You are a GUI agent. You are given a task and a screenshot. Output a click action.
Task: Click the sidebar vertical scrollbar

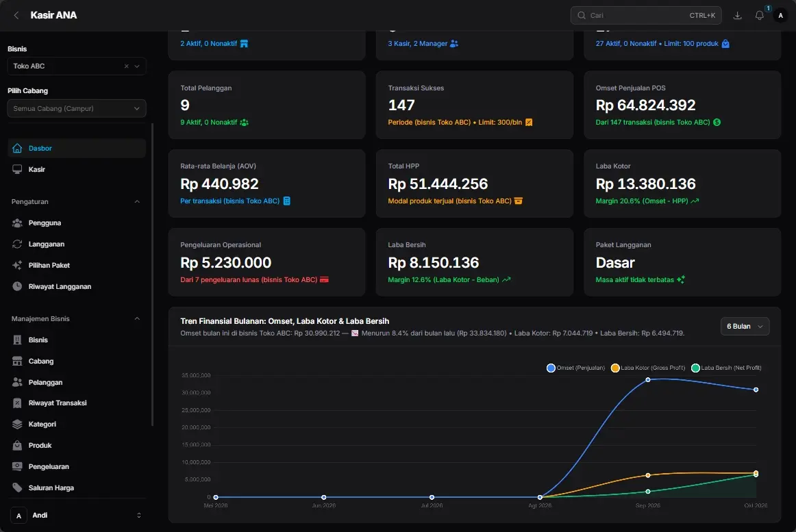(152, 274)
